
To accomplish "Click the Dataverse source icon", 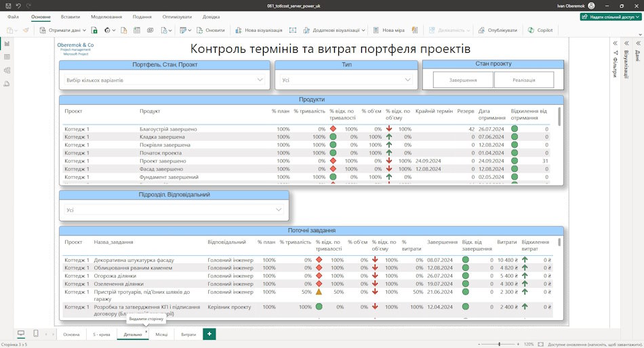I will (x=150, y=30).
